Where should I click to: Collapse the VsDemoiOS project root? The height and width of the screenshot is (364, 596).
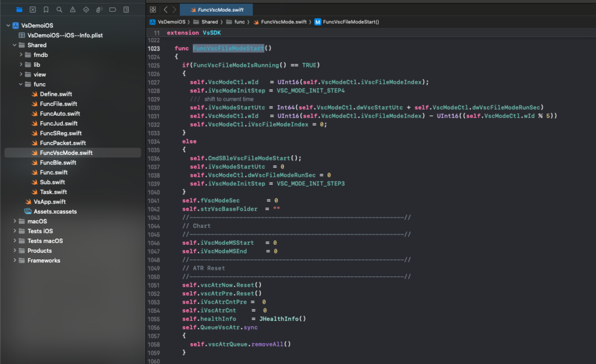8,26
